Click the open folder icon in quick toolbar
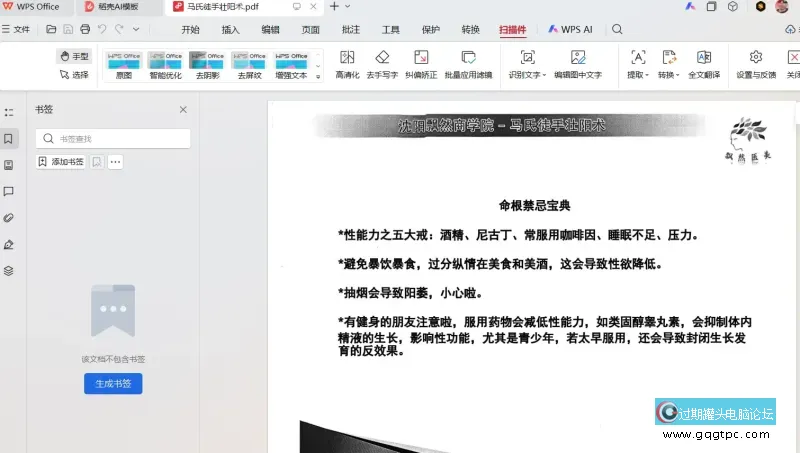The image size is (800, 453). click(51, 29)
